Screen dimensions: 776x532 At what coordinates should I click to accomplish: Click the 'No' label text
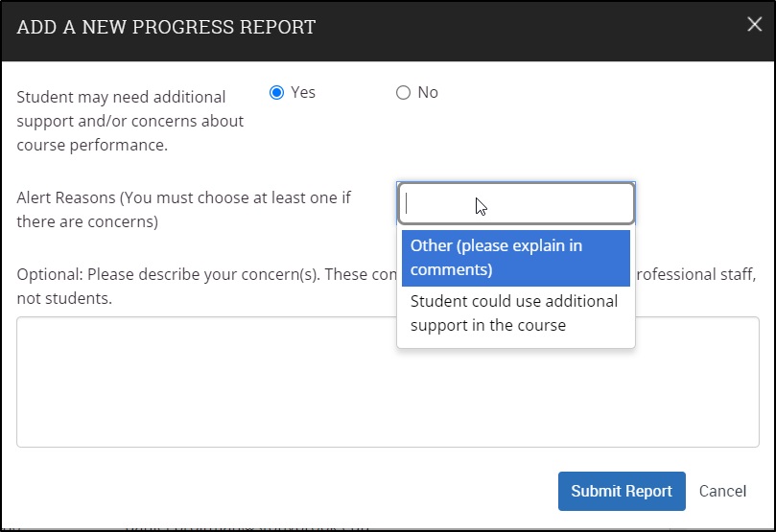[428, 93]
